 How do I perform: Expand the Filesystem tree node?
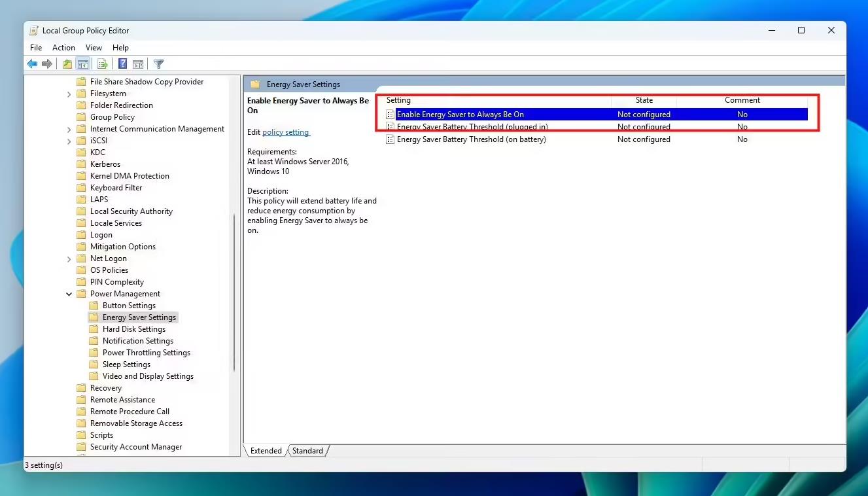[x=69, y=94]
